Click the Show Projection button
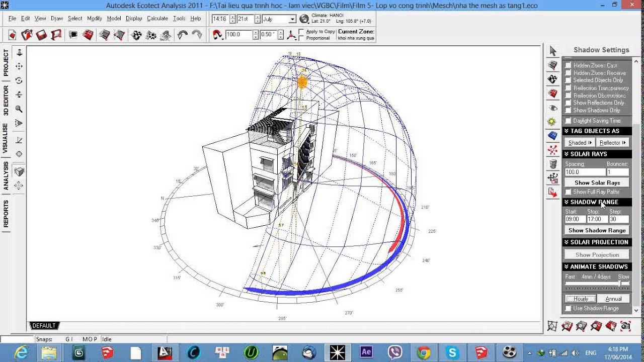Screen dimensions: 644x362 click(597, 255)
